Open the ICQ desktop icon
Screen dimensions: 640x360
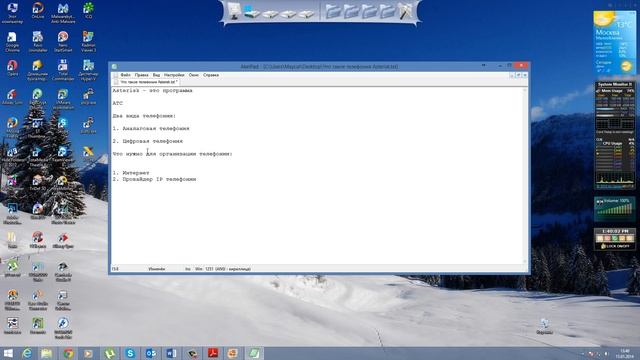click(x=88, y=11)
